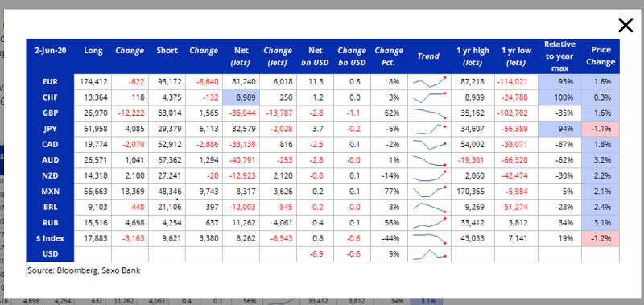This screenshot has width=644, height=305.
Task: Click RUB price change 3.1% cell
Action: [x=601, y=222]
